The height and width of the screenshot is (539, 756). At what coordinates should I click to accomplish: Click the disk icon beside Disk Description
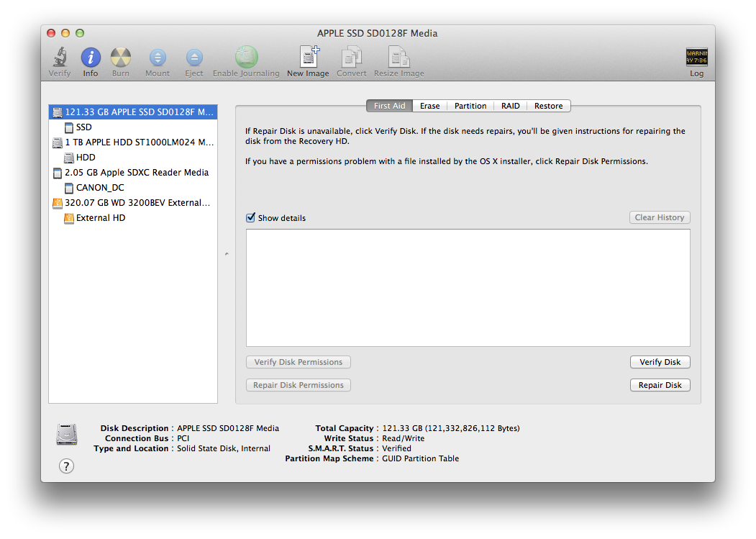pos(67,434)
